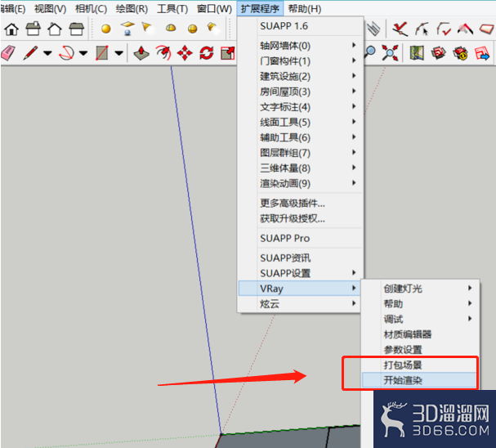This screenshot has width=496, height=448.
Task: Add a V-Ray spot light
Action: pyautogui.click(x=147, y=28)
